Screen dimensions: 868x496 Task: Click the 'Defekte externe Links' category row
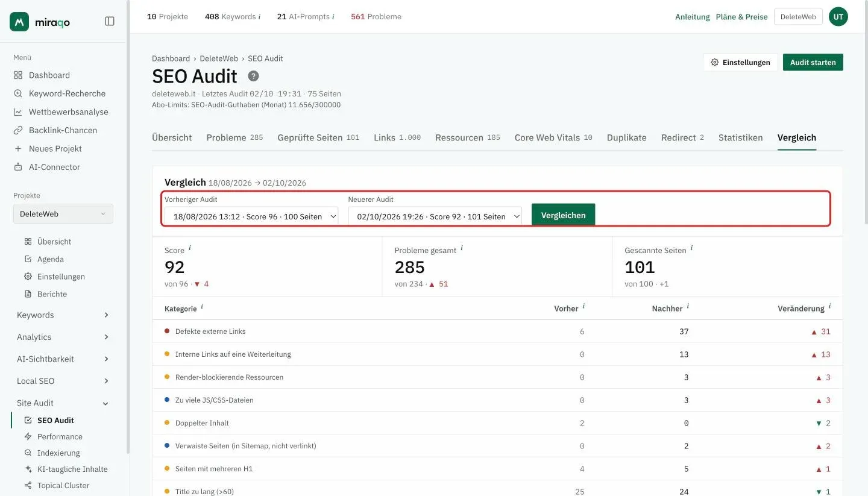click(497, 331)
